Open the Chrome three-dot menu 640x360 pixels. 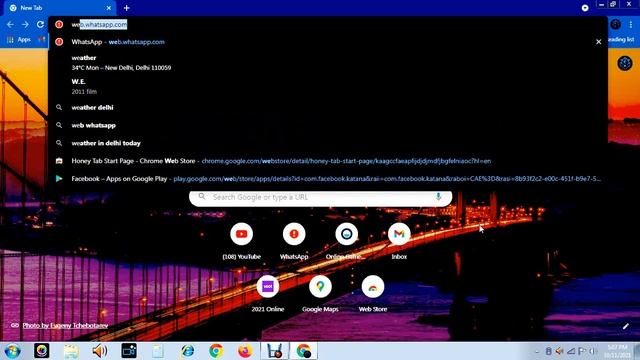click(x=631, y=24)
